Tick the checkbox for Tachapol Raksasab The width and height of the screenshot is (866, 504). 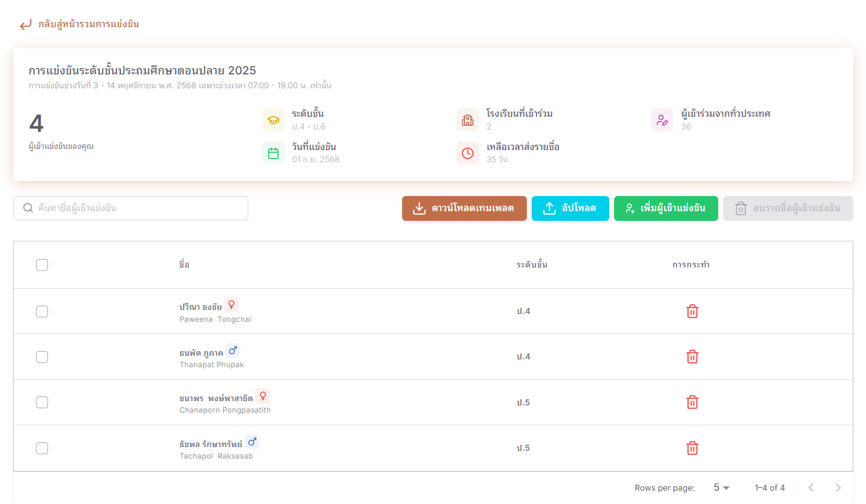(42, 448)
